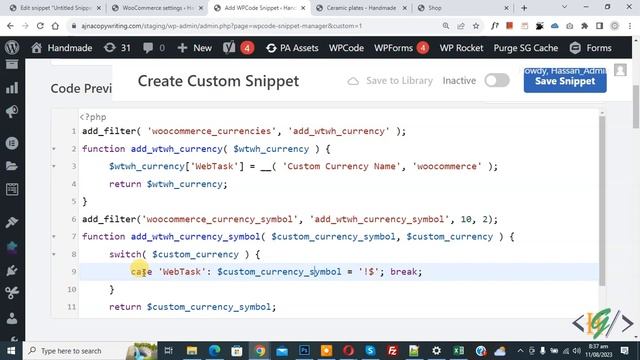
Task: Open the Windows Start menu
Action: (11, 351)
